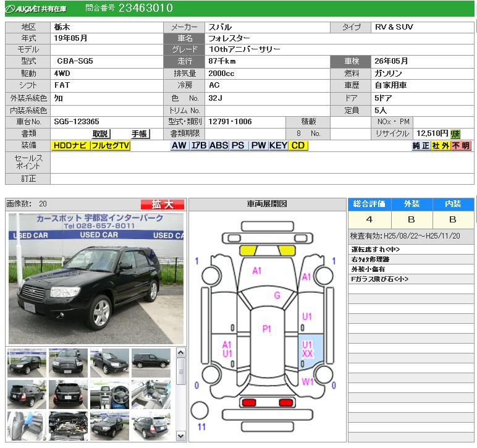Select the HDDナビ equipment badge
Viewport: 477px width, 448px height.
pos(70,146)
